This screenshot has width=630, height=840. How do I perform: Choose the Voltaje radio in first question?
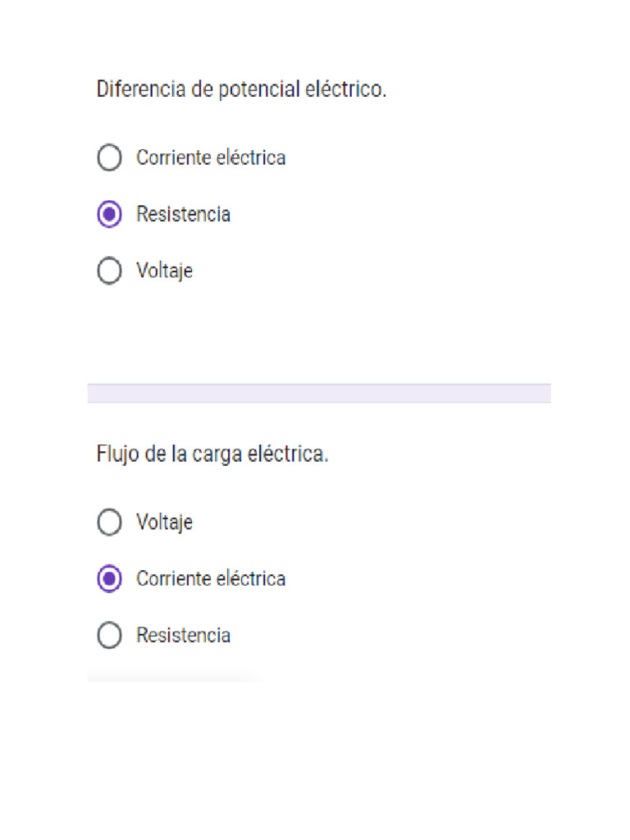(109, 271)
